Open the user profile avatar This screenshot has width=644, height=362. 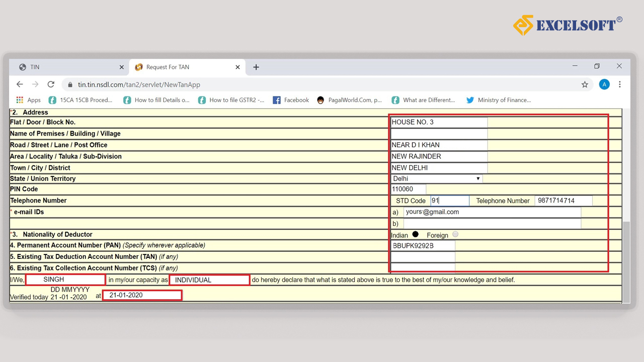604,84
